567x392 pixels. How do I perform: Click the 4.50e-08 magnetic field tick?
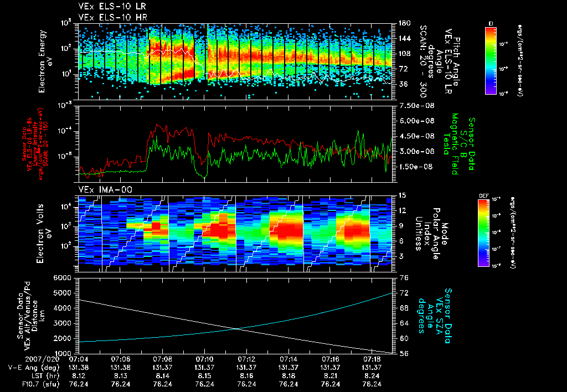click(416, 136)
